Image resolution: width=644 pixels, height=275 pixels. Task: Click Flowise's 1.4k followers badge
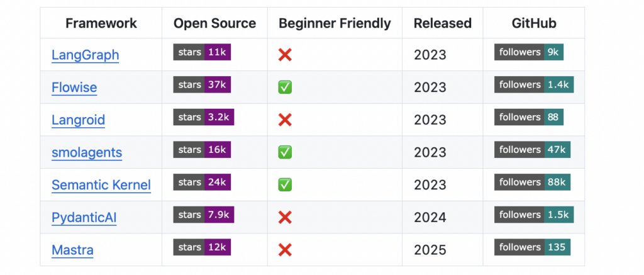(x=534, y=85)
